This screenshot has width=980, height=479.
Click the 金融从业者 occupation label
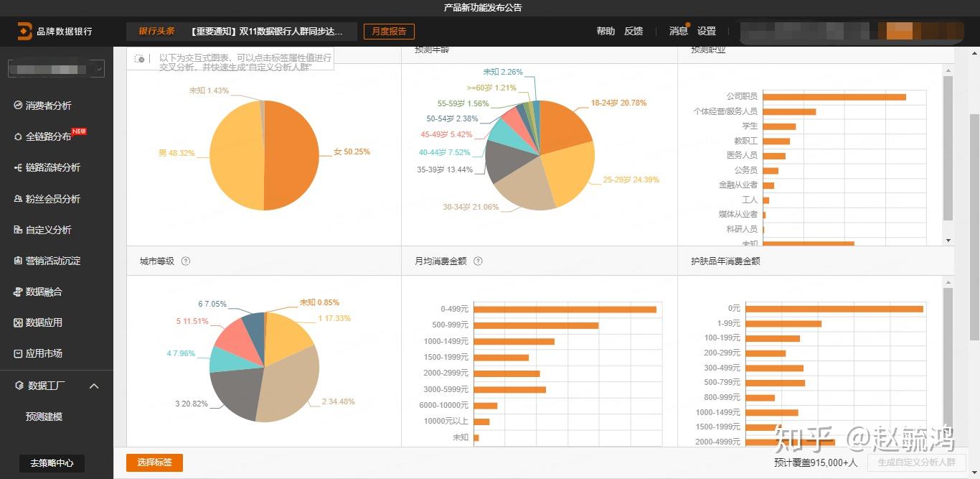point(738,185)
